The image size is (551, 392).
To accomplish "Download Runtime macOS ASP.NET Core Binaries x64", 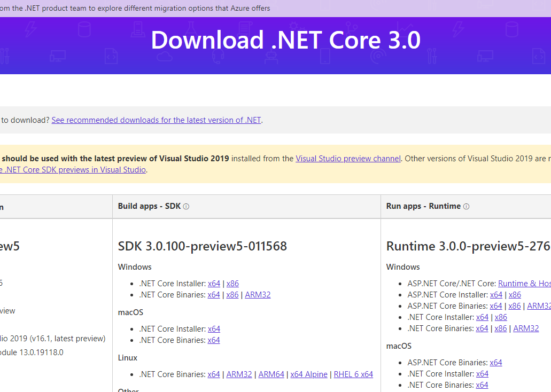I will [x=496, y=363].
